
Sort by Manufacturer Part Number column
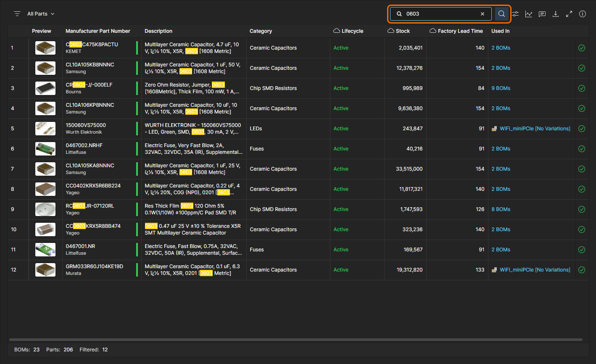(98, 31)
